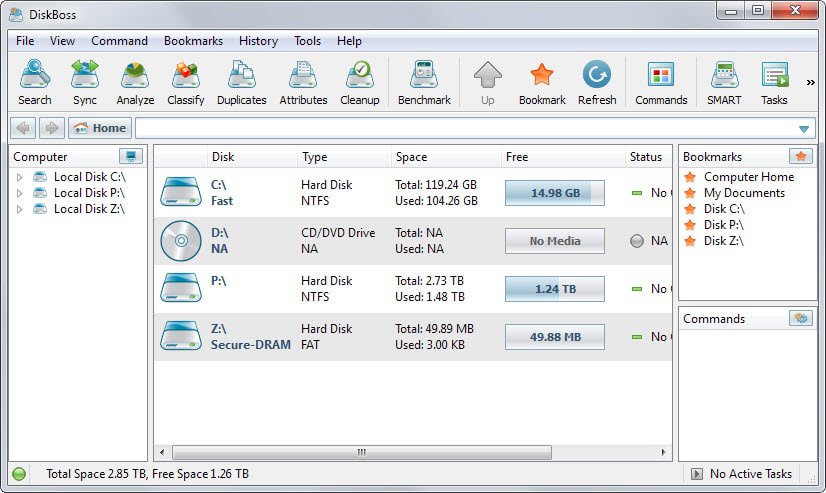Open the Command menu
This screenshot has height=493, width=826.
pyautogui.click(x=119, y=41)
